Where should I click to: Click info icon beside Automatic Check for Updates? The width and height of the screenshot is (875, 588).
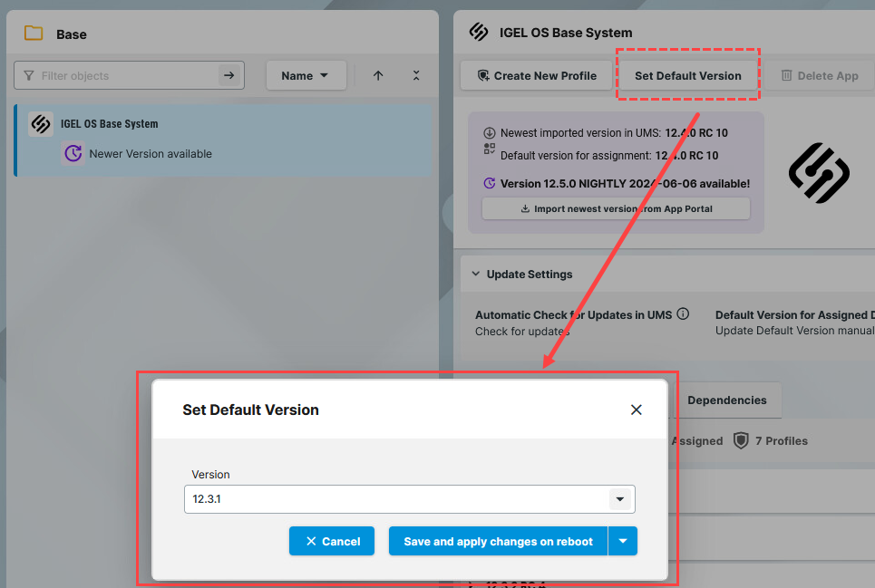683,314
